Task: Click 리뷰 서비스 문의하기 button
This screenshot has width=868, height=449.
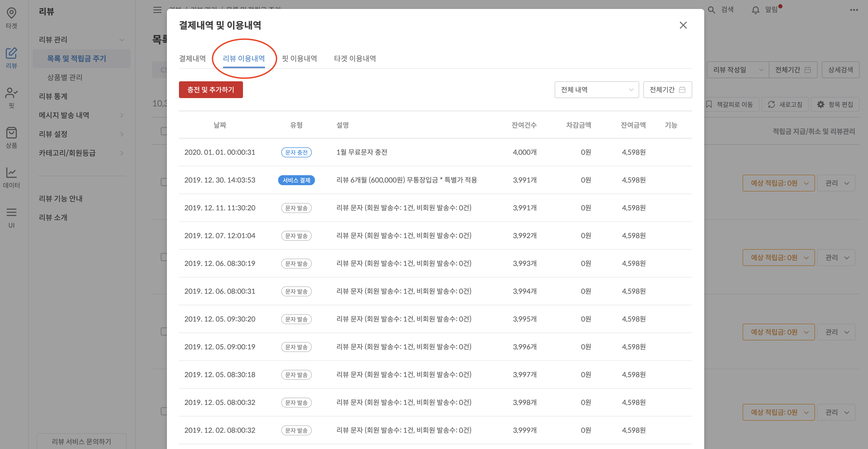Action: point(81,441)
